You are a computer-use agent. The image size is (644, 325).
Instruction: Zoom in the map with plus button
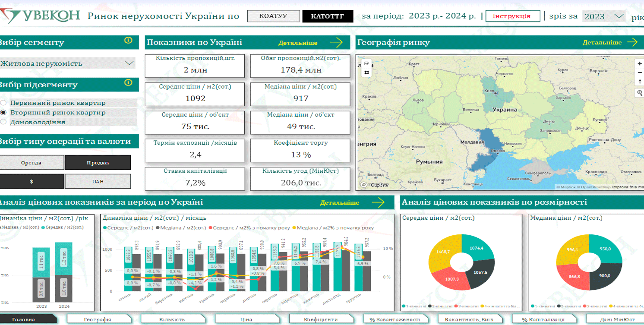[x=640, y=63]
